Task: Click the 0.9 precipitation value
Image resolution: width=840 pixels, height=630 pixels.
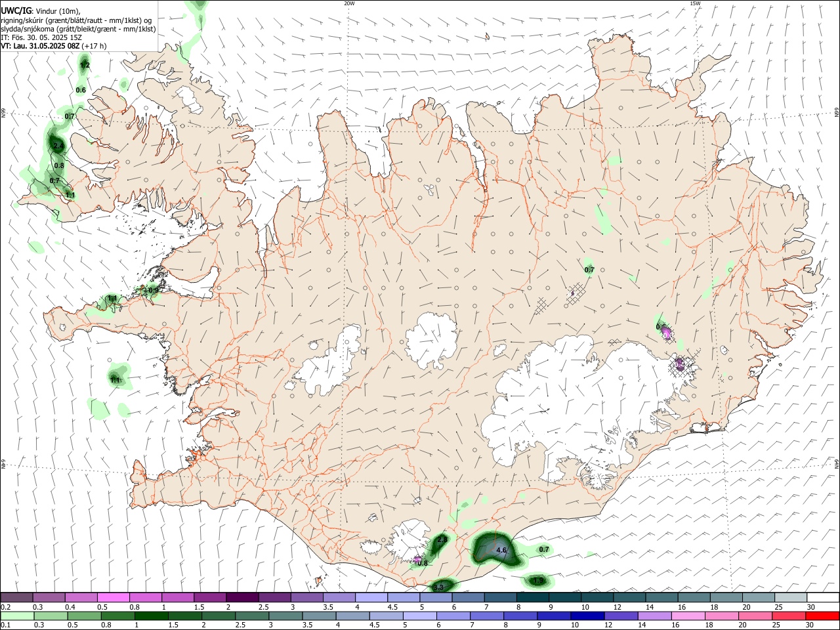Action: coord(154,290)
